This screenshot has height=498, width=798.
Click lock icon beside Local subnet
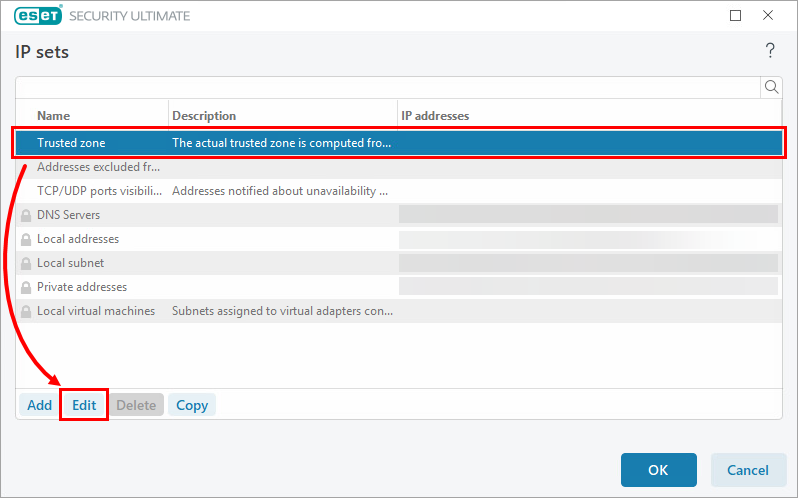26,263
